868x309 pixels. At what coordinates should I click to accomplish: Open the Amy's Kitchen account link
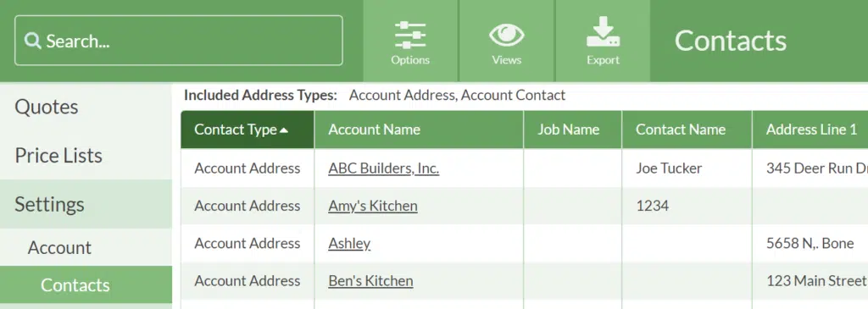(373, 206)
